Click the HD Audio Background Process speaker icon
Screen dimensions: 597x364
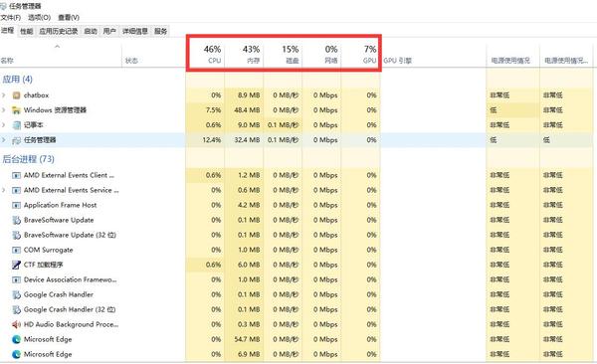pyautogui.click(x=16, y=325)
